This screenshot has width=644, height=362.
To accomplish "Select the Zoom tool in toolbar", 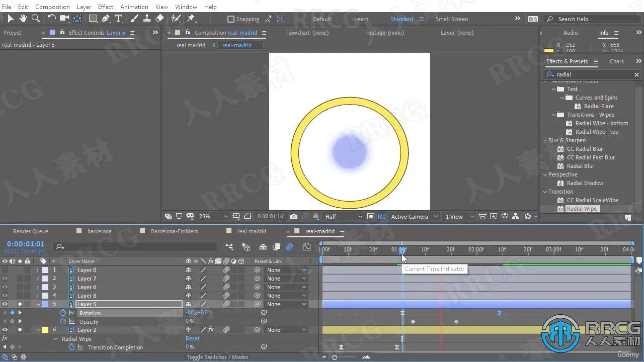I will (x=36, y=19).
